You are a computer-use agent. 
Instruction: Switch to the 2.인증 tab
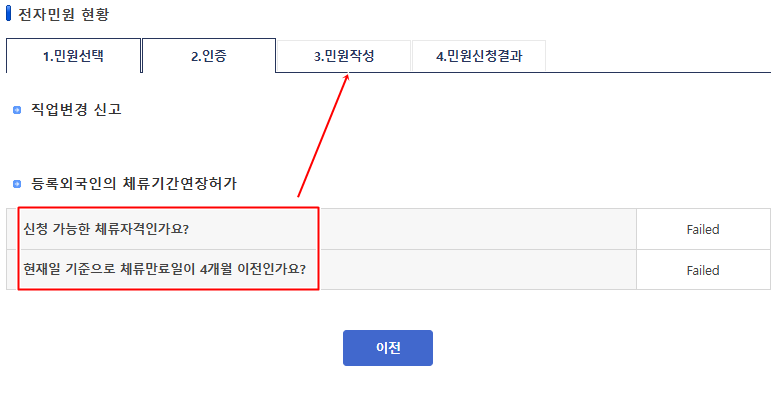click(x=208, y=56)
